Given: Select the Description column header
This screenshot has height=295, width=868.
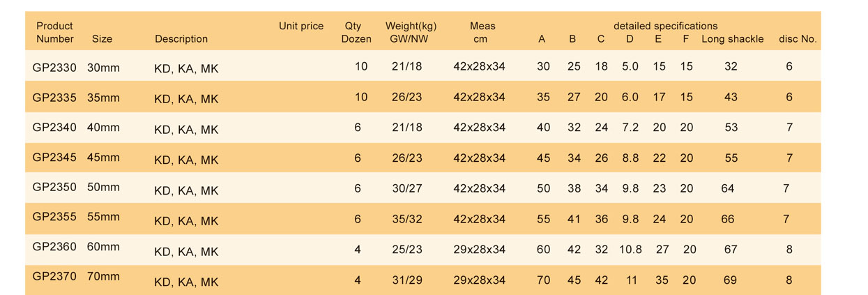Looking at the screenshot, I should coord(181,39).
